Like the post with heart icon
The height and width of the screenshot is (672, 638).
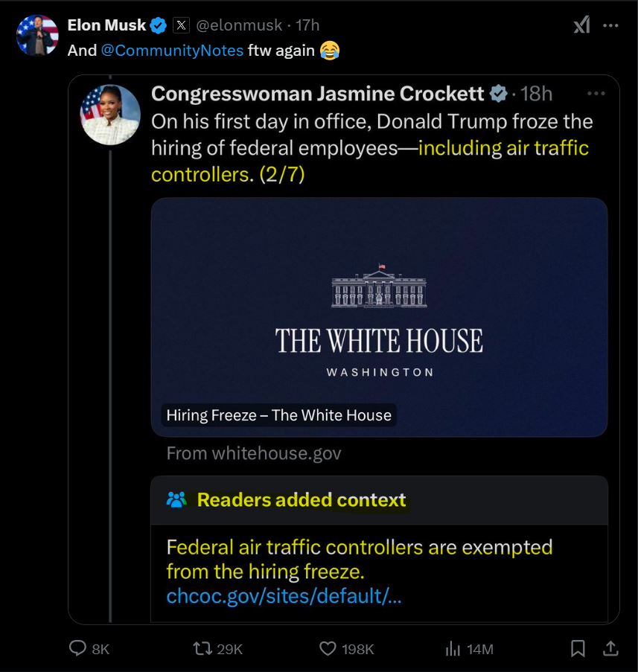[328, 649]
